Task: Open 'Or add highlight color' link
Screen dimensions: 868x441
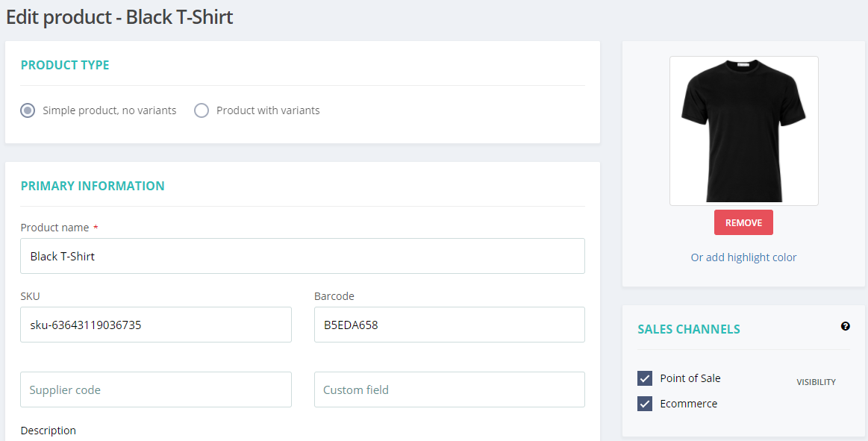Action: (x=743, y=257)
